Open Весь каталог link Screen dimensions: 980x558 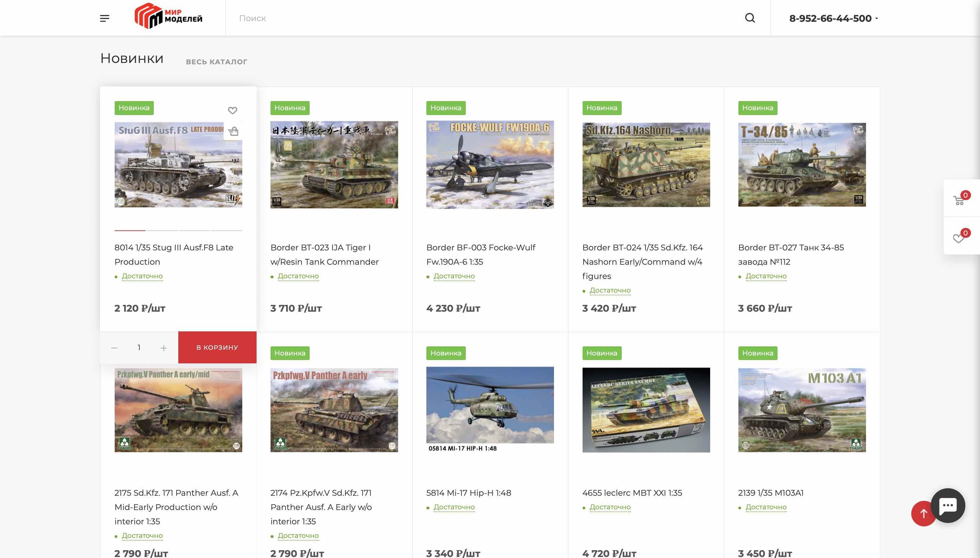click(216, 62)
